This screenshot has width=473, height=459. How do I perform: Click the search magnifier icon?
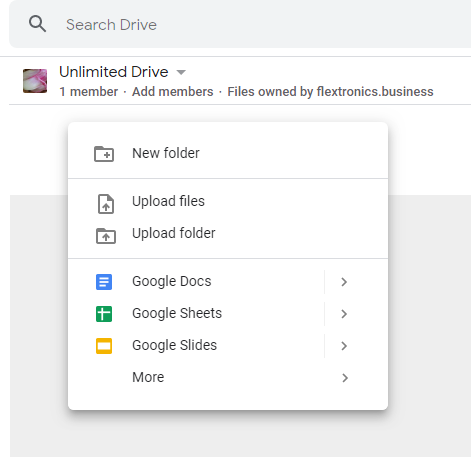click(x=37, y=24)
